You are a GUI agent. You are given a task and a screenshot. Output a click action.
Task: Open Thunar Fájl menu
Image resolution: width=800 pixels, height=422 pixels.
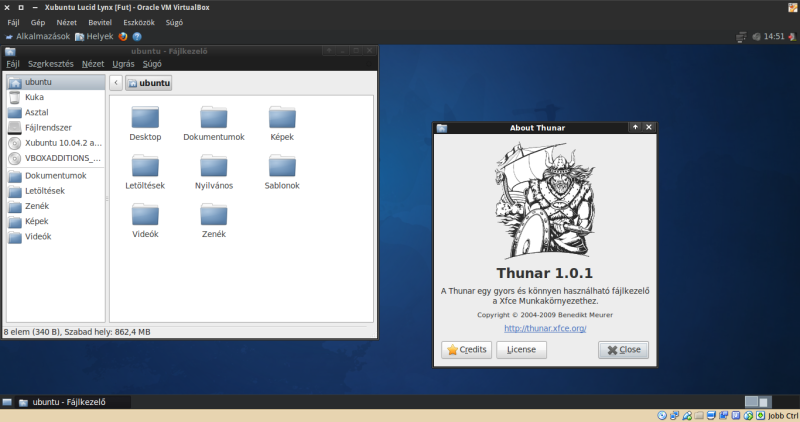click(x=13, y=64)
